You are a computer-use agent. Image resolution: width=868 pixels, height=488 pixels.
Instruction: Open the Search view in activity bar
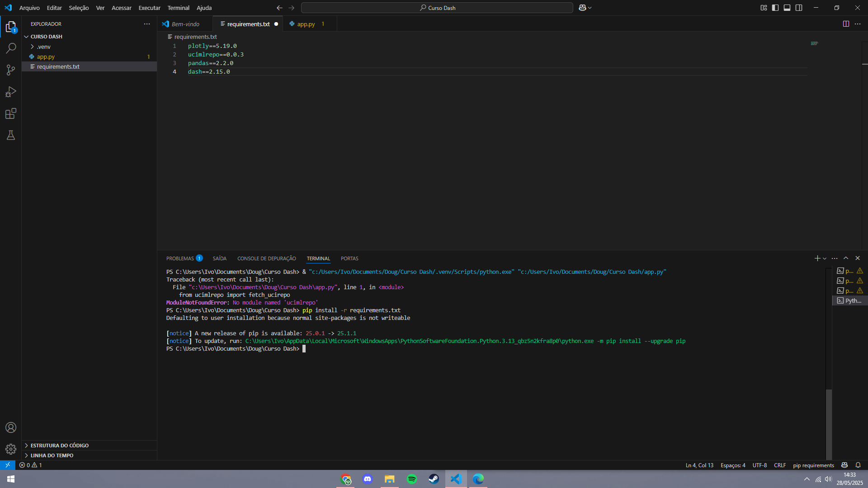click(11, 48)
